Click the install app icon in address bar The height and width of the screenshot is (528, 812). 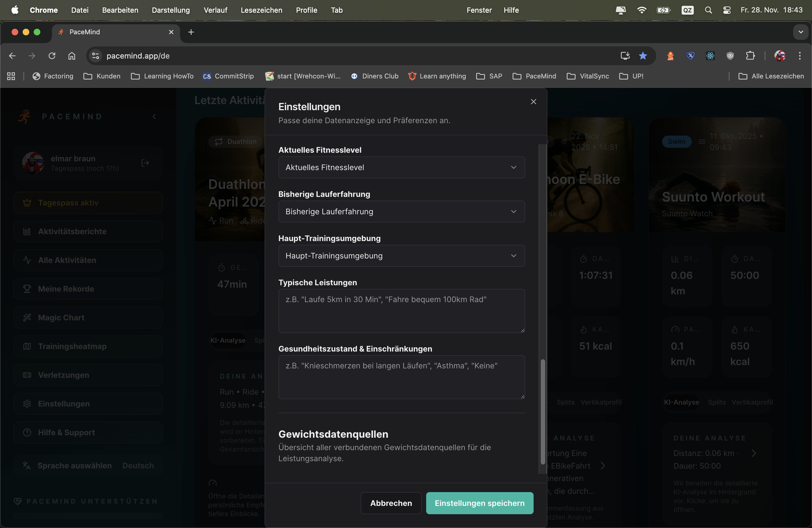[x=625, y=56]
